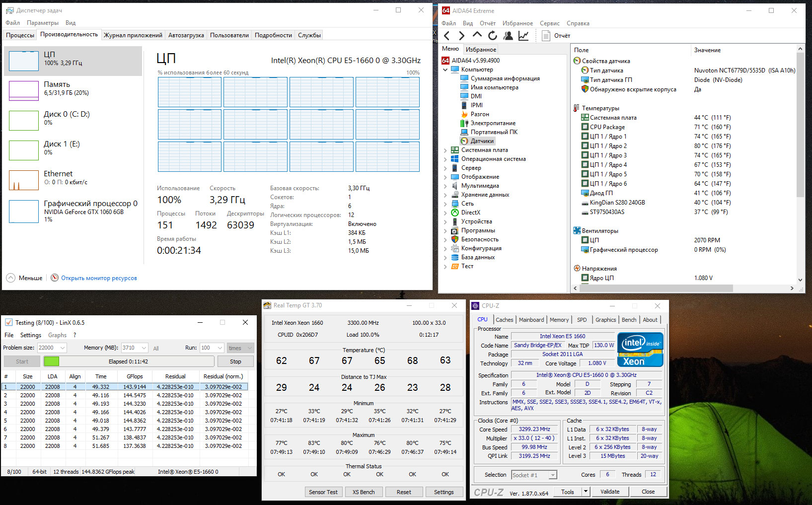Click the LinX elapsed progress bar
Image resolution: width=812 pixels, height=505 pixels.
point(129,361)
